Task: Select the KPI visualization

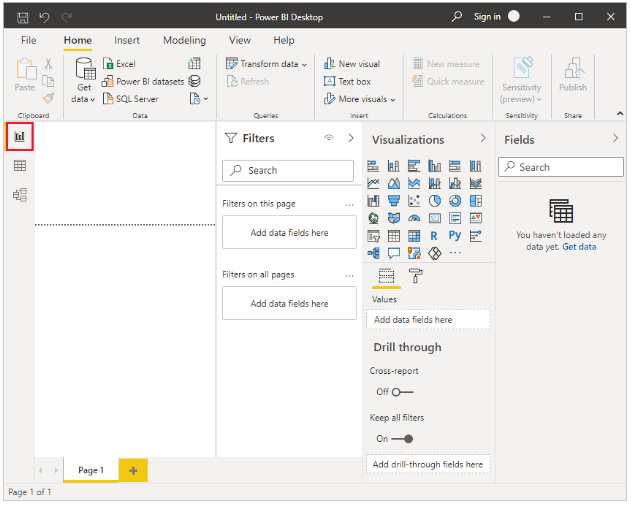Action: pos(476,218)
